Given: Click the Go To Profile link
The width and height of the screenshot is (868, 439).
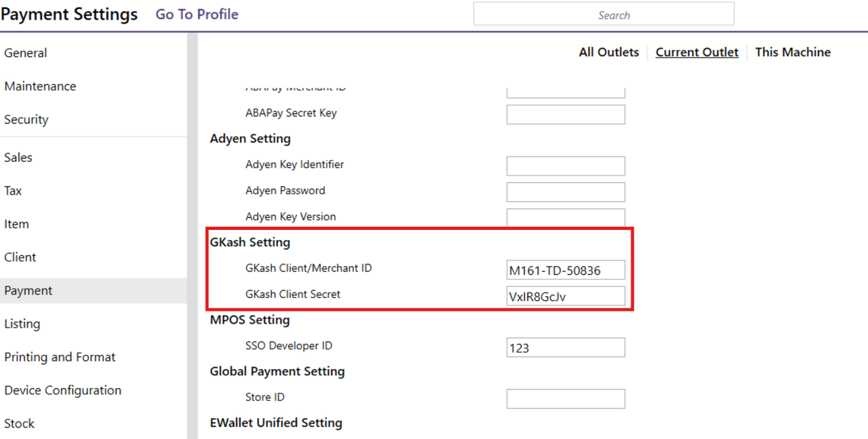Looking at the screenshot, I should pos(197,14).
